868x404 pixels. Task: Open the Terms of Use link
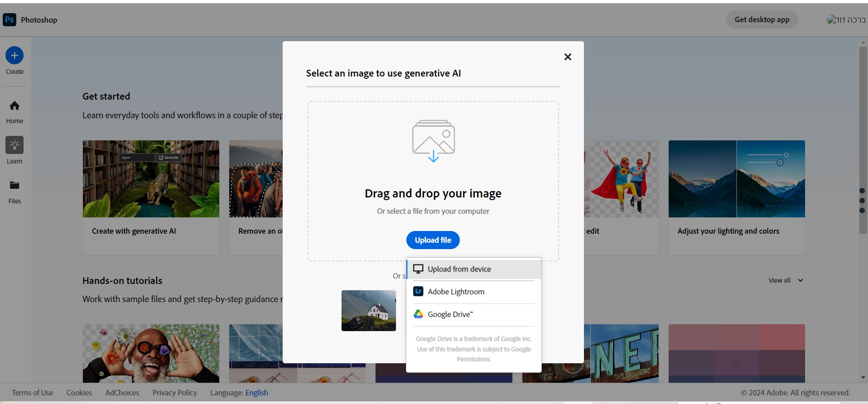click(x=33, y=393)
